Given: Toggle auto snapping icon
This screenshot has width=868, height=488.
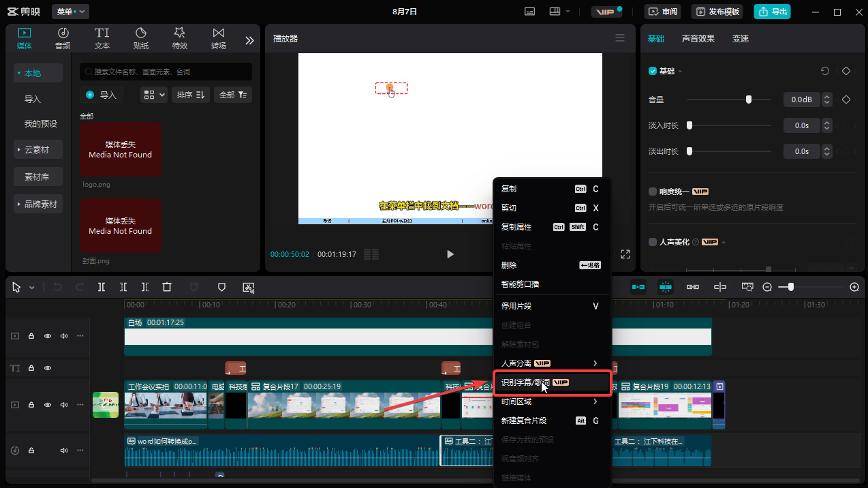Looking at the screenshot, I should pos(666,287).
